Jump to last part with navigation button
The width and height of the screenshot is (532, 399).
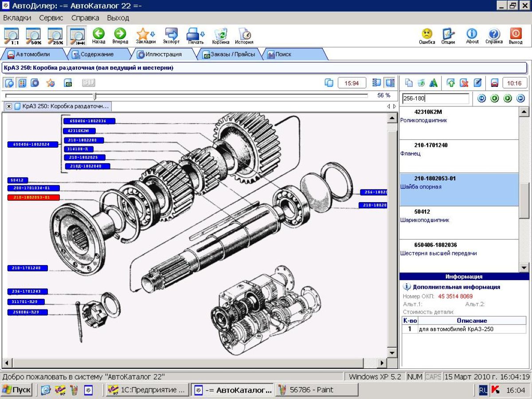[x=520, y=98]
